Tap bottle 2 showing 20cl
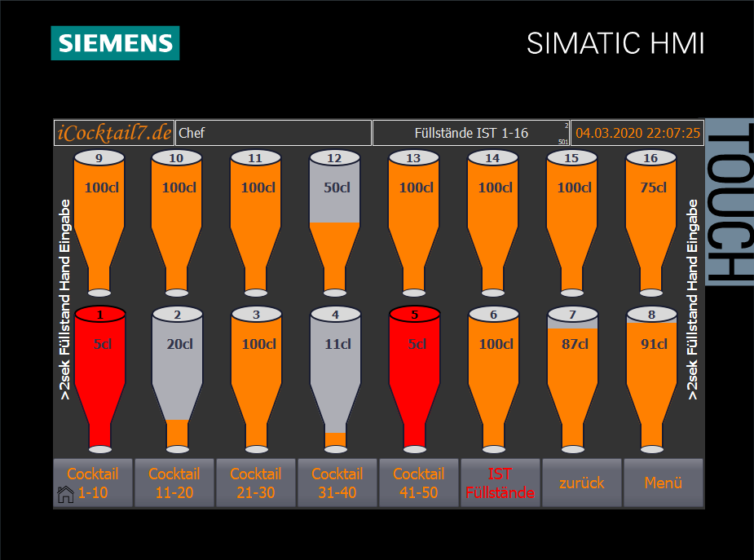This screenshot has height=560, width=754. coord(177,367)
